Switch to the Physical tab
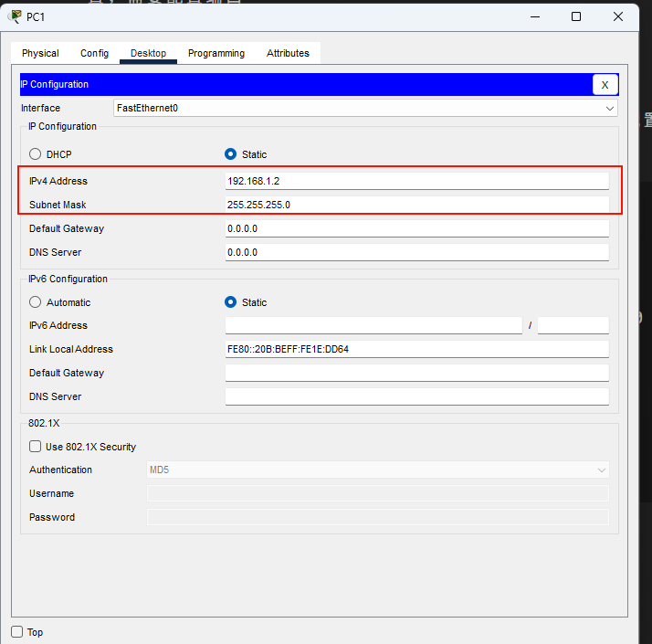Viewport: 652px width, 644px height. coord(40,53)
